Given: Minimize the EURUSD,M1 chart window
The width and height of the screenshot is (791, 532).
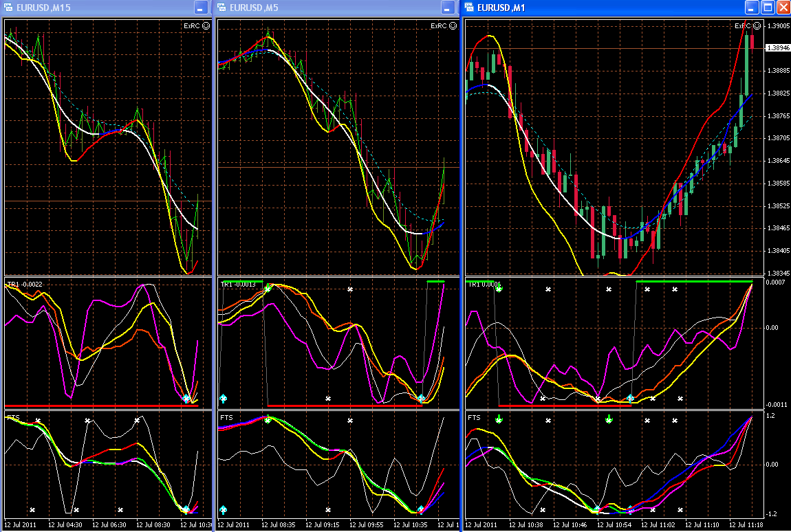Looking at the screenshot, I should click(752, 7).
